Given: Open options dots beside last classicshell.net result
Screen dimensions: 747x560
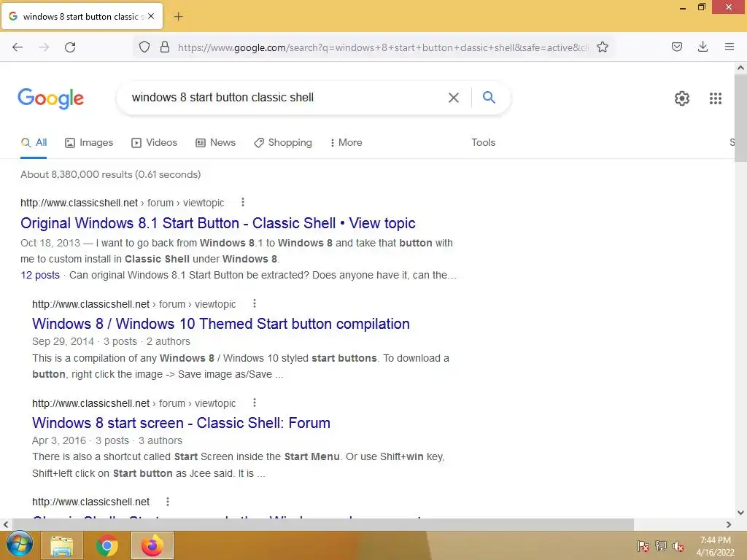Looking at the screenshot, I should (168, 502).
